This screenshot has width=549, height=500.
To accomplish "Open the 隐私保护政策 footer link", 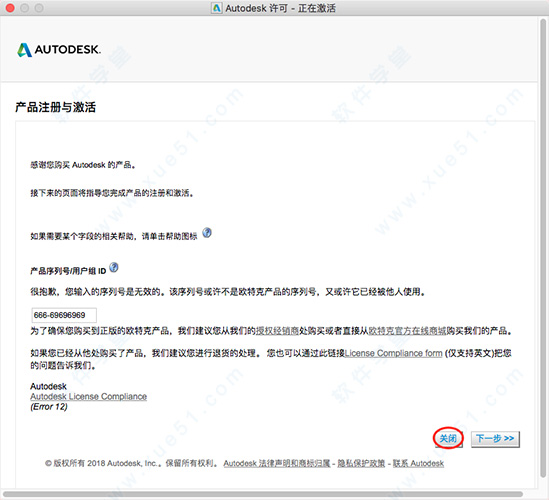I will click(361, 464).
